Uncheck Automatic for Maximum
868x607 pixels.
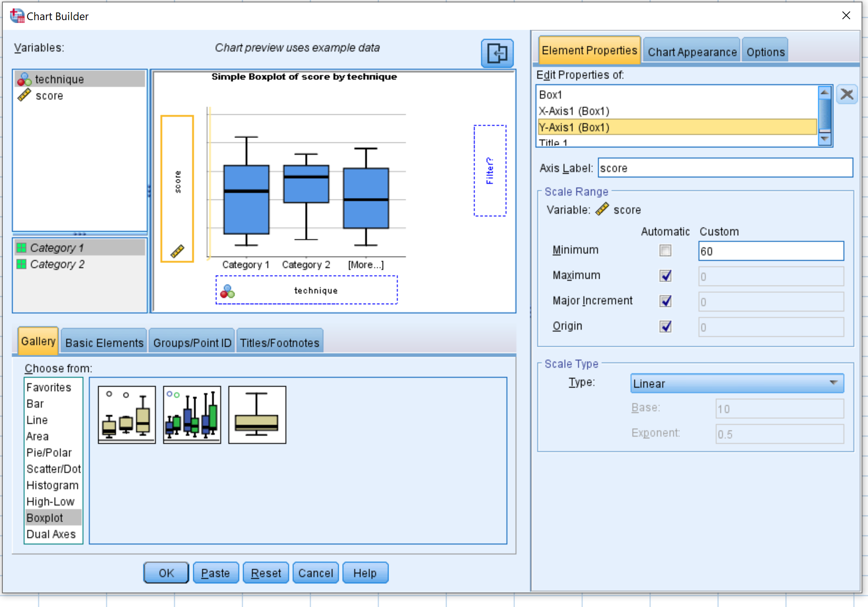pos(665,276)
